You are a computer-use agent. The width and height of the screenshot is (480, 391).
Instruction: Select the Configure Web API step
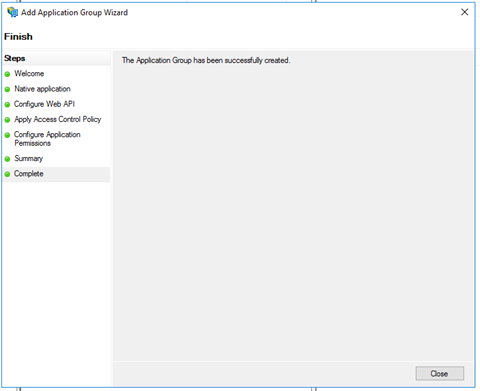(44, 104)
